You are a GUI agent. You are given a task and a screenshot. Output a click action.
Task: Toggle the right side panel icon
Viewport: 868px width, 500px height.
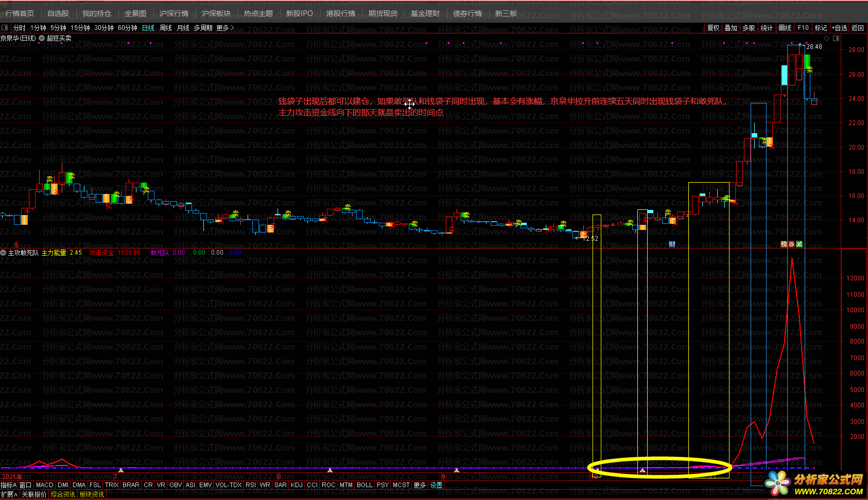pos(836,38)
